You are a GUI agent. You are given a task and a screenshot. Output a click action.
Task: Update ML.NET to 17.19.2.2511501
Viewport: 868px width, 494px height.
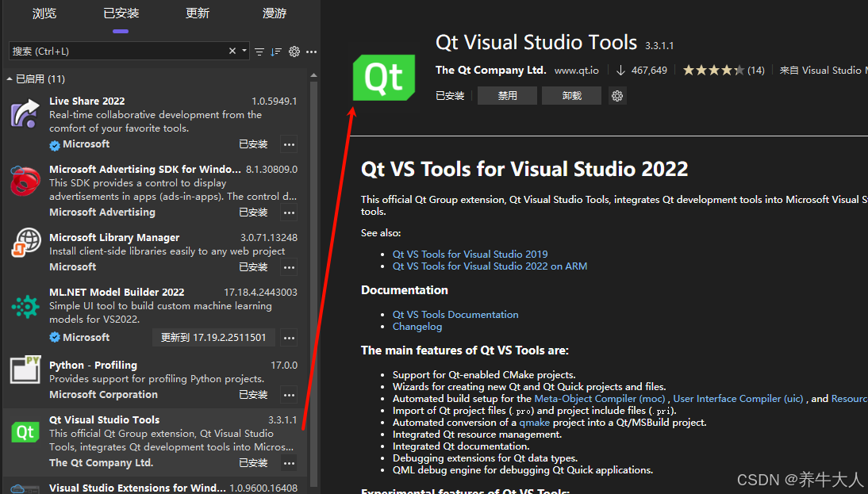213,338
